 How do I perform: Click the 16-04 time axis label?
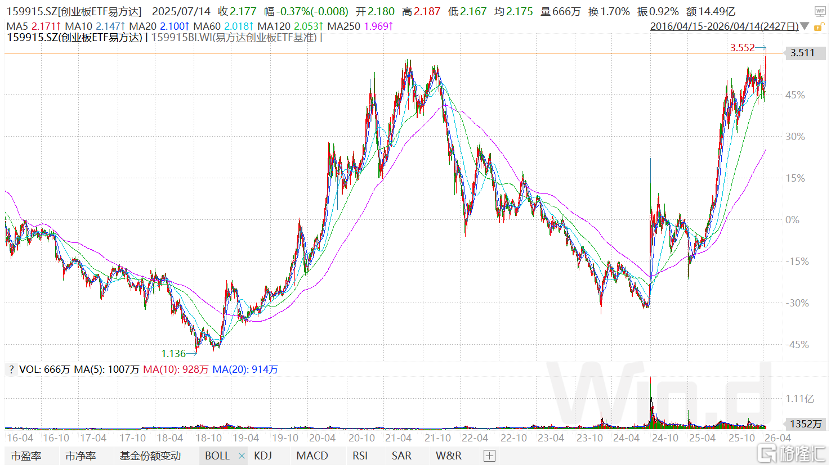(x=20, y=438)
